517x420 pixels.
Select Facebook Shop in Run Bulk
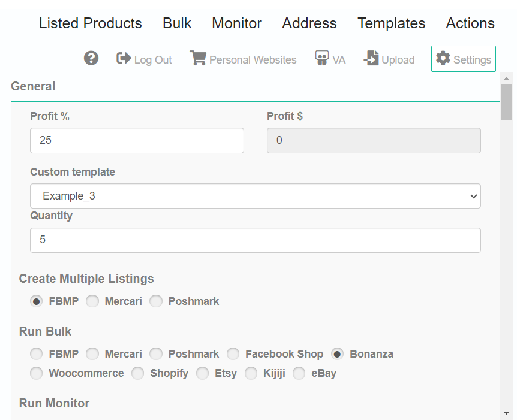233,354
